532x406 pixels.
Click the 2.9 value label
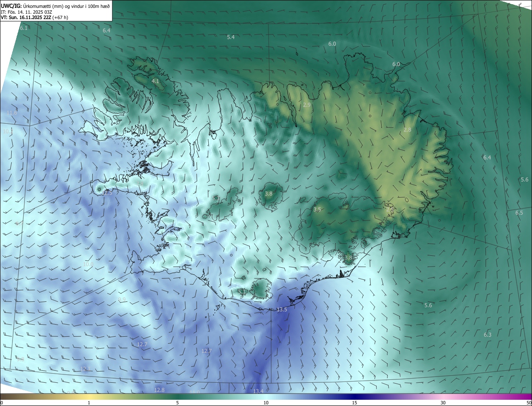point(307,105)
